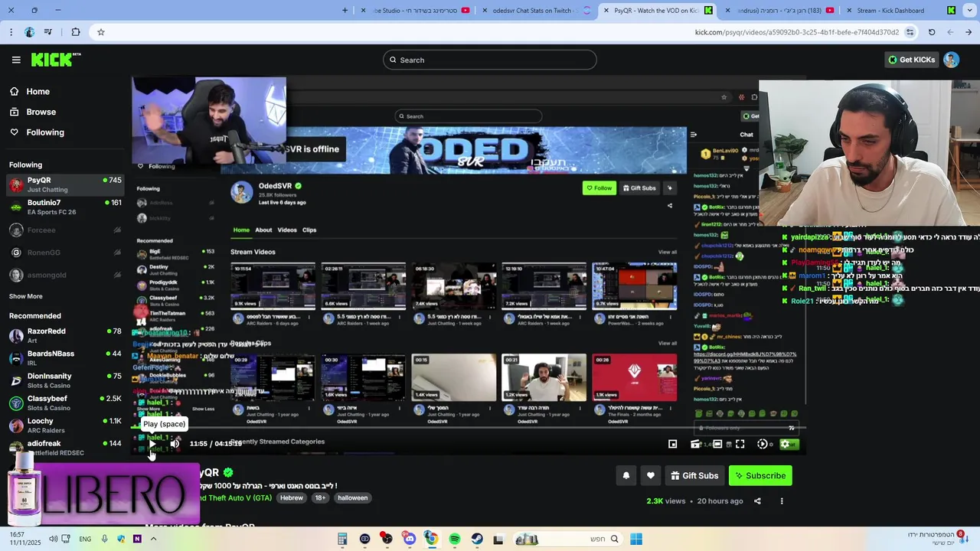
Task: Seek on the video progress bar
Action: pyautogui.click(x=469, y=429)
